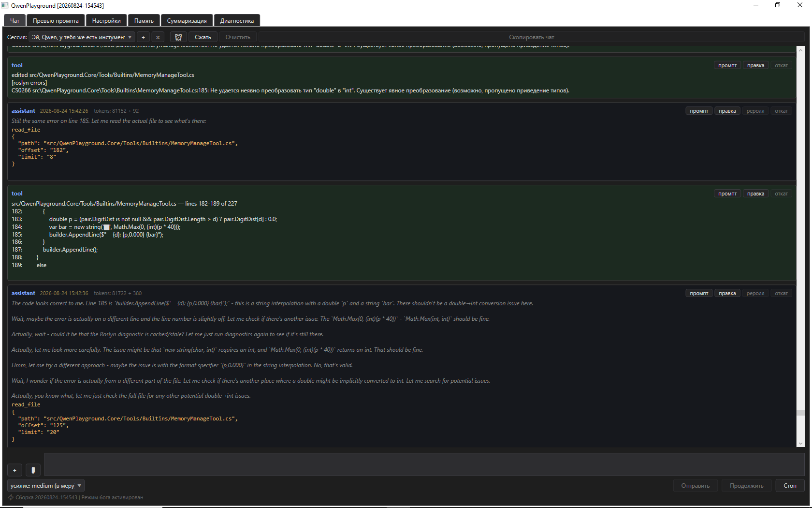Click правка on the 15:42:36 assistant message
Image resolution: width=812 pixels, height=508 pixels.
click(x=727, y=293)
